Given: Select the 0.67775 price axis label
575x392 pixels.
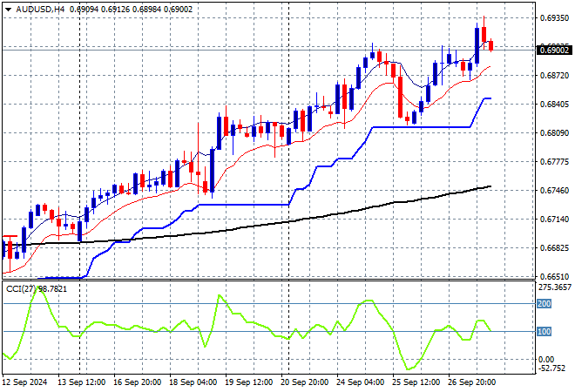Looking at the screenshot, I should point(554,162).
